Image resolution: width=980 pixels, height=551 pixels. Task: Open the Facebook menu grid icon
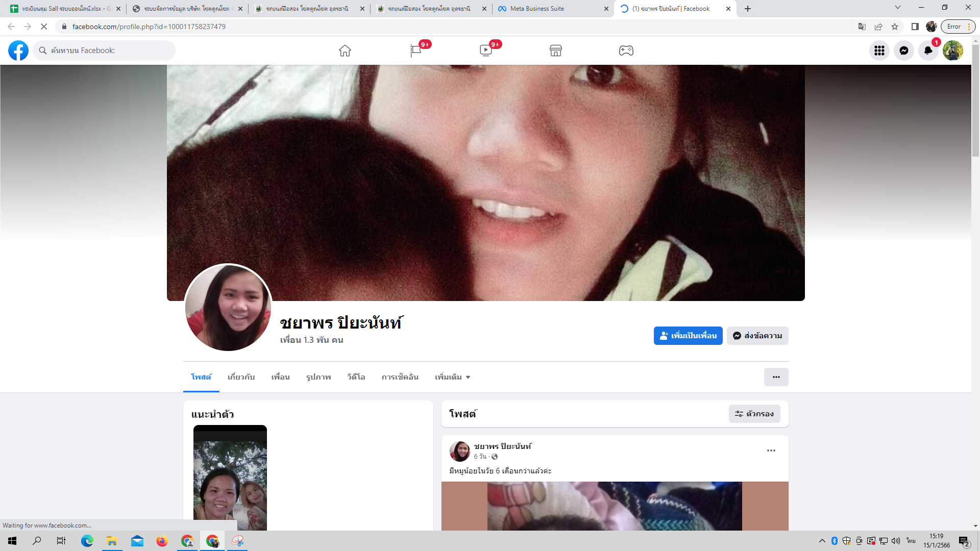879,51
